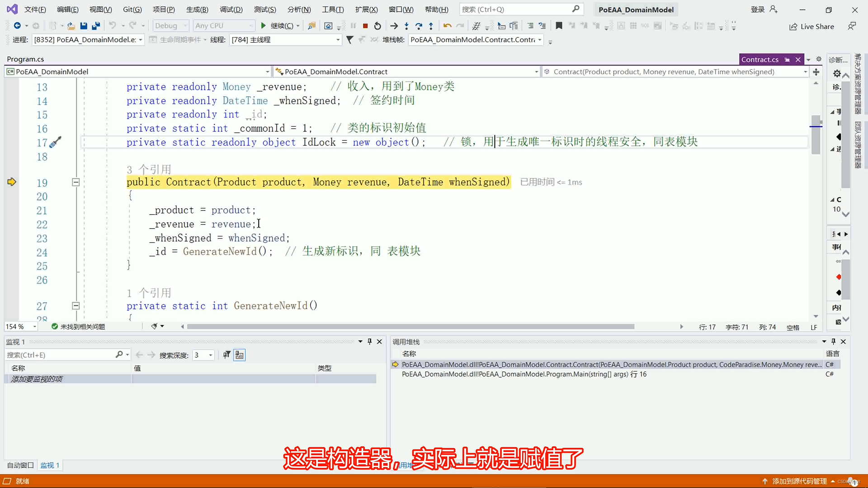Click the watch search input field
Viewport: 868px width, 488px height.
(60, 355)
